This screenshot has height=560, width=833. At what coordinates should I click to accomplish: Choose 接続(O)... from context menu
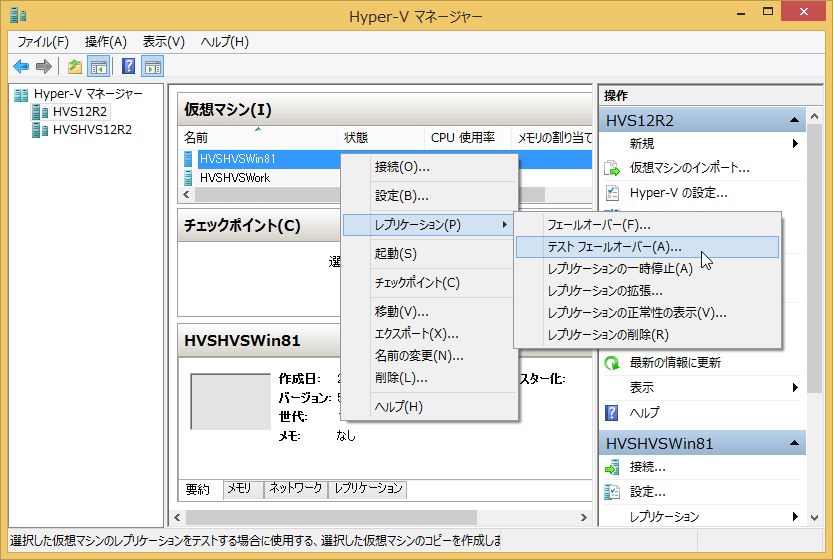430,167
